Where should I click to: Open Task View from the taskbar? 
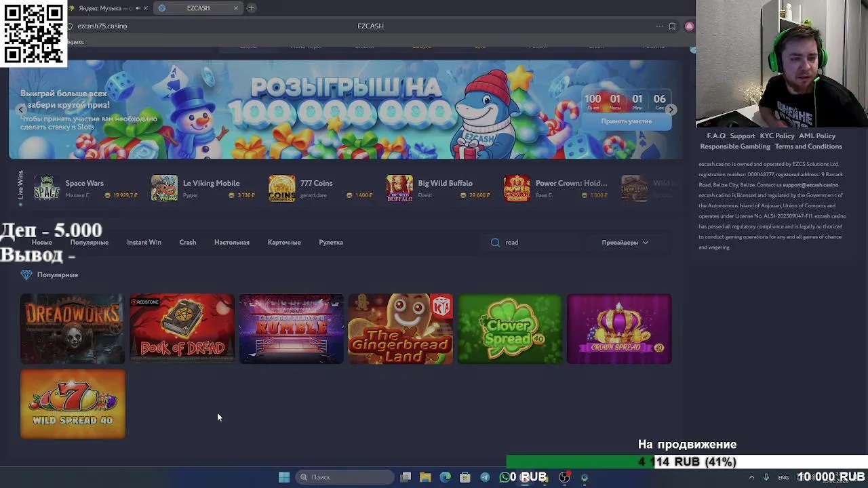(406, 477)
